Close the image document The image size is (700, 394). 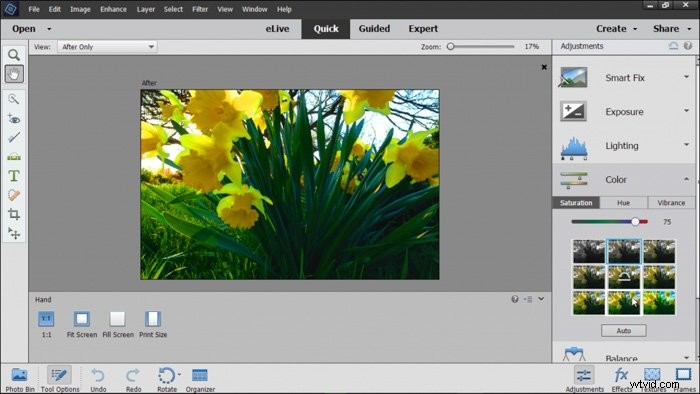544,67
